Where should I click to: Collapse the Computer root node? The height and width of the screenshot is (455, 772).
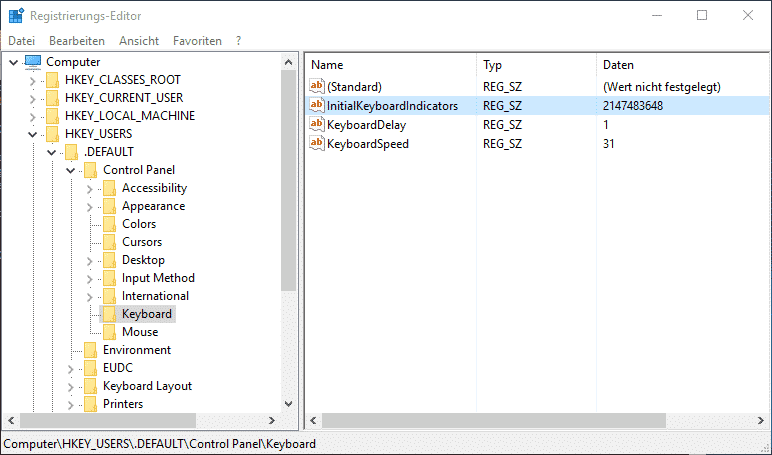(14, 62)
